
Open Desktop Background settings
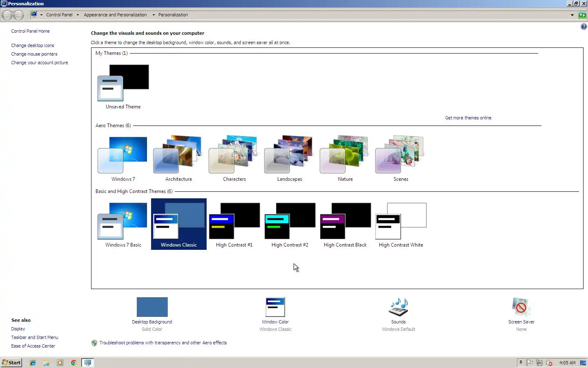coord(152,314)
